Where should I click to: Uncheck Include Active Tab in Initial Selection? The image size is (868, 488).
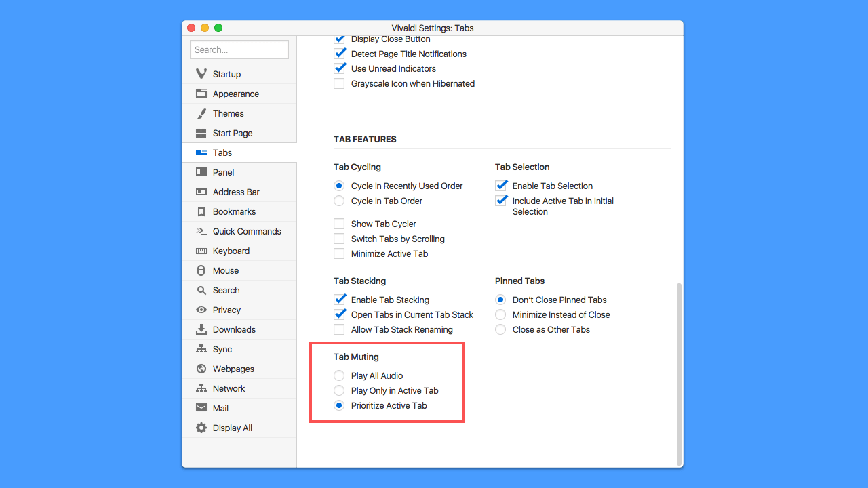click(500, 201)
